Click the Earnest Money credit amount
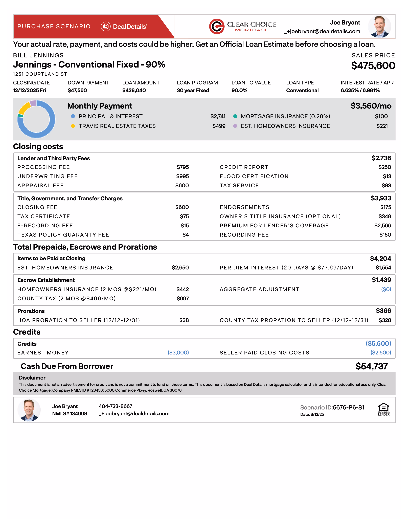Image resolution: width=411 pixels, height=532 pixels. tap(178, 352)
